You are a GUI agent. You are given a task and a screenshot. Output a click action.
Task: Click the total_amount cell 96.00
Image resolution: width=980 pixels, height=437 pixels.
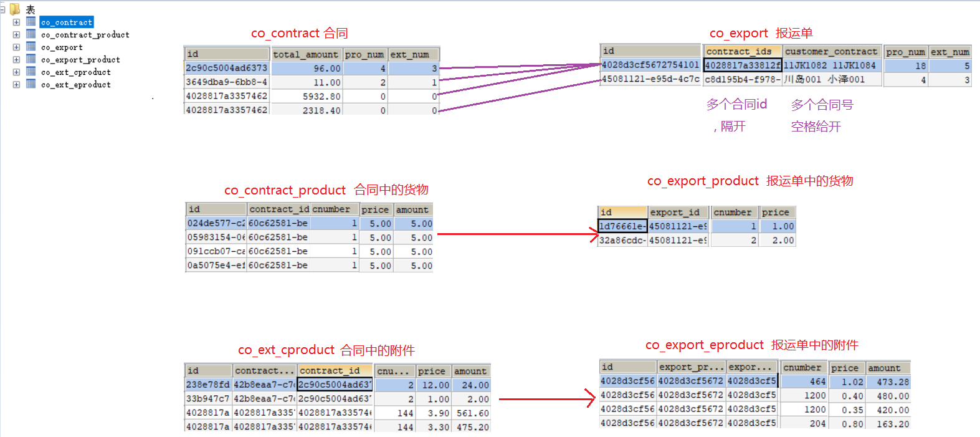307,69
